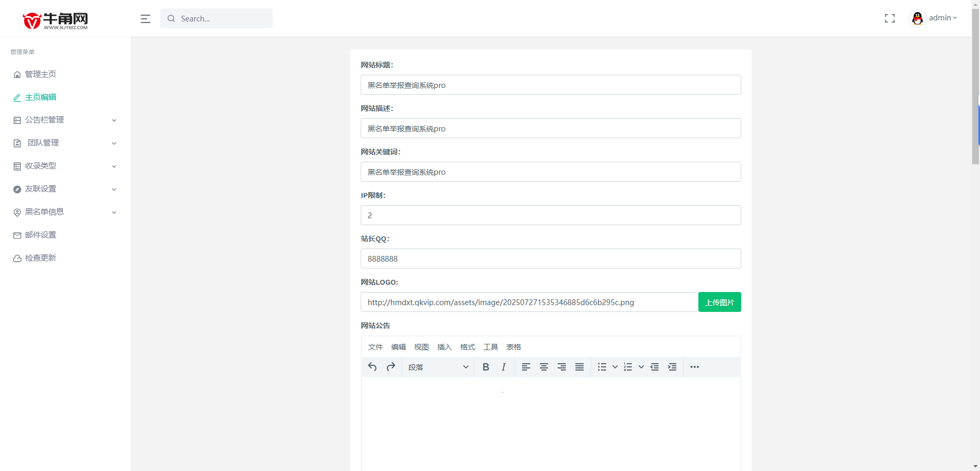Open the 工具 editor menu

tap(491, 347)
